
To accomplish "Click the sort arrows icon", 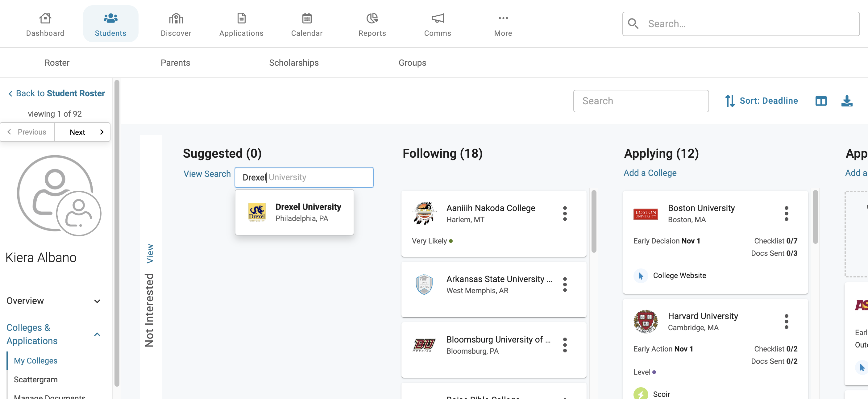I will click(x=730, y=101).
